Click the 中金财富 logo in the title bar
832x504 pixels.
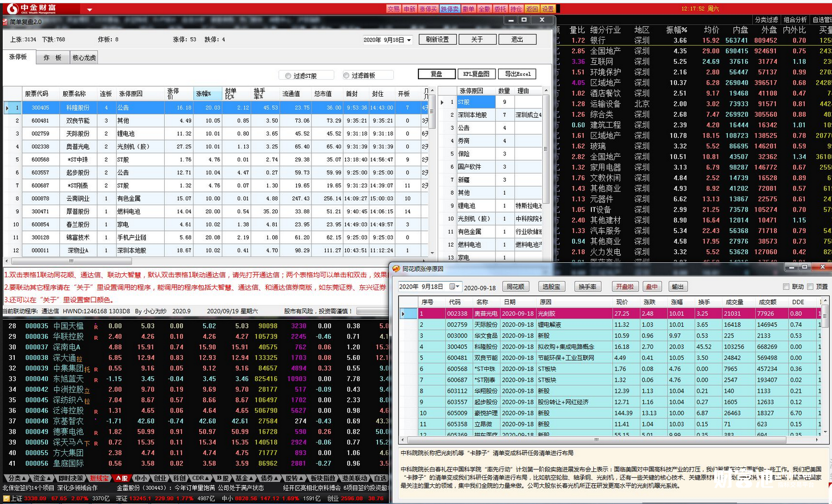(32, 8)
